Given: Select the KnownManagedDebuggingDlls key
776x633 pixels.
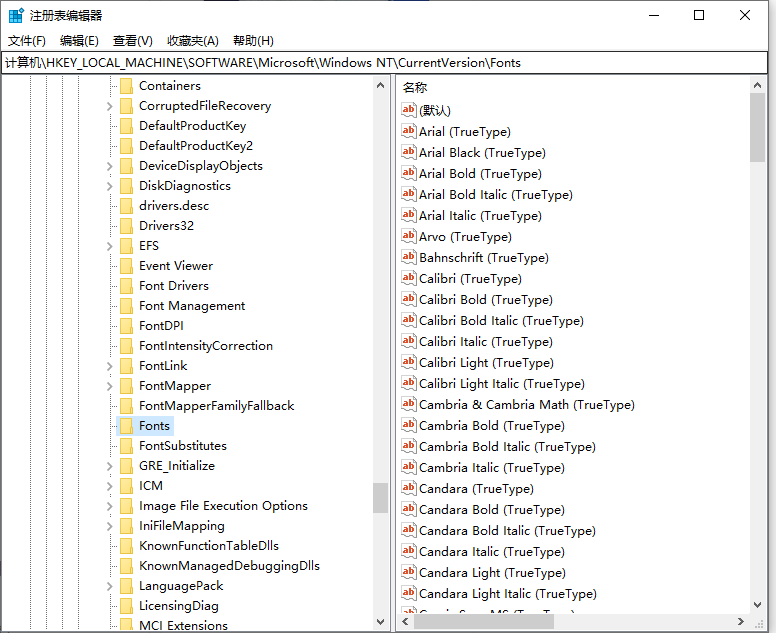Looking at the screenshot, I should 229,566.
